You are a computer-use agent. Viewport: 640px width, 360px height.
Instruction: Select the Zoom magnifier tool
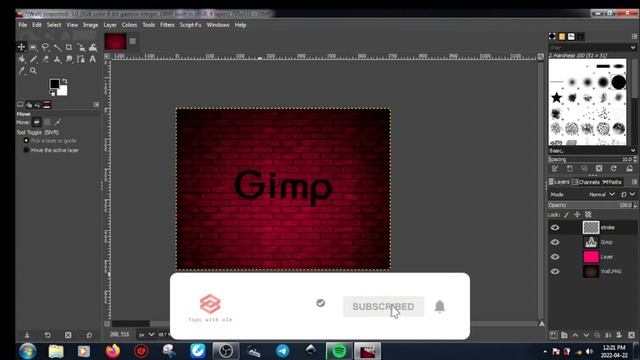pyautogui.click(x=33, y=71)
